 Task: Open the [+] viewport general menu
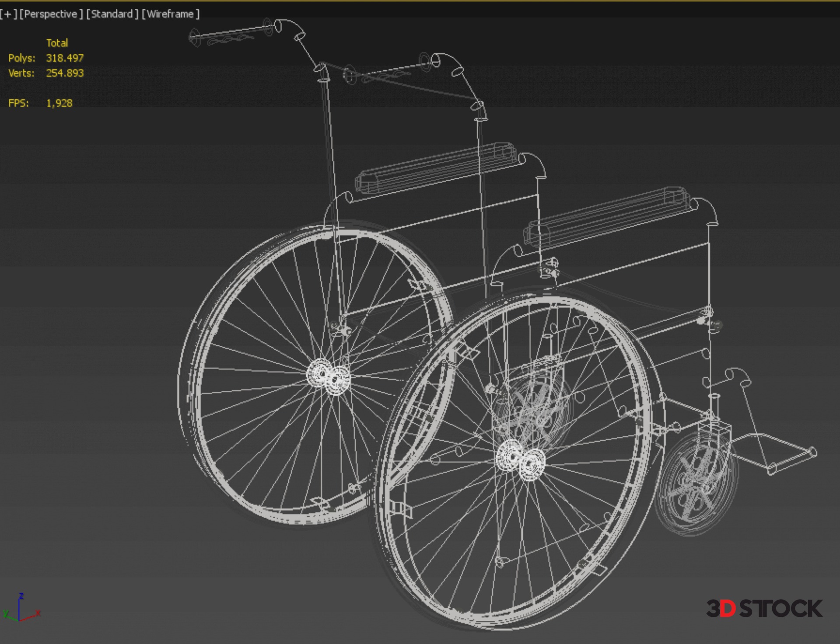[x=7, y=14]
